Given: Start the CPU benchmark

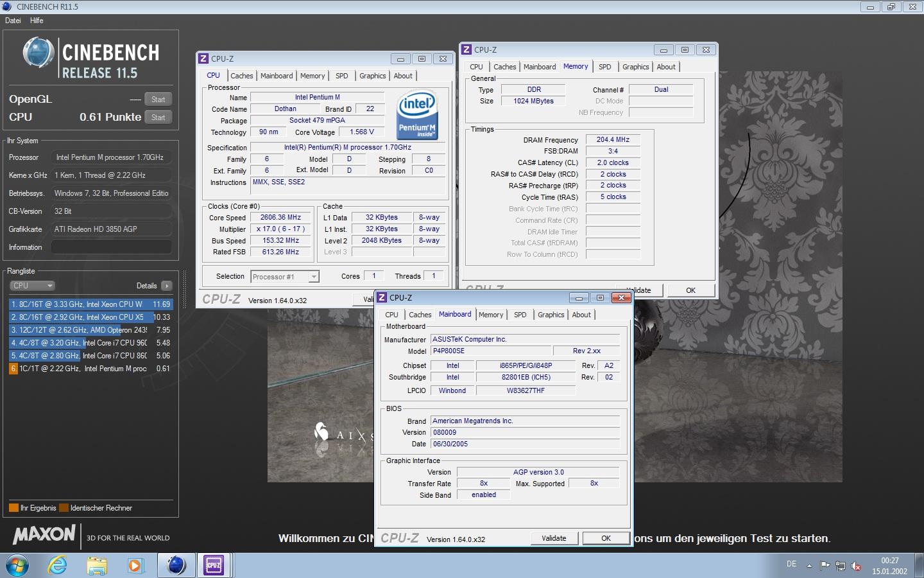Looking at the screenshot, I should [158, 117].
